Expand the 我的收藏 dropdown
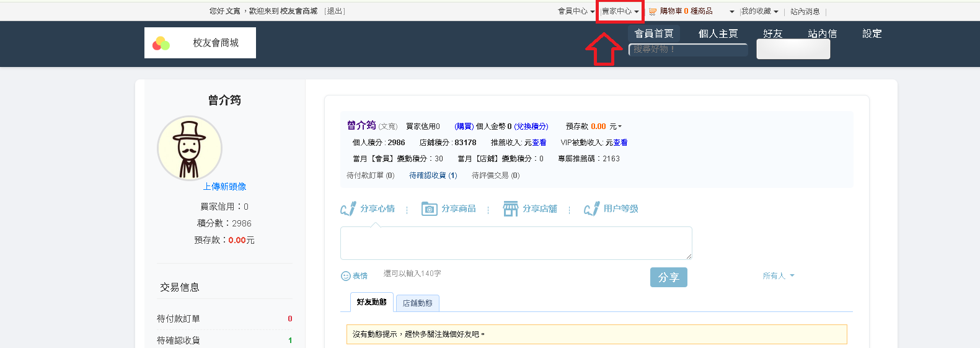The height and width of the screenshot is (348, 980). [x=760, y=11]
